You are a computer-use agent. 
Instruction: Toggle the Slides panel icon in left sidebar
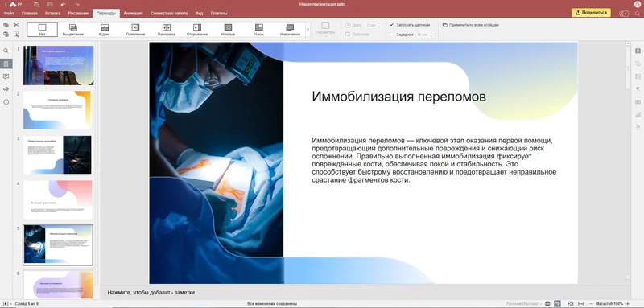[6, 64]
